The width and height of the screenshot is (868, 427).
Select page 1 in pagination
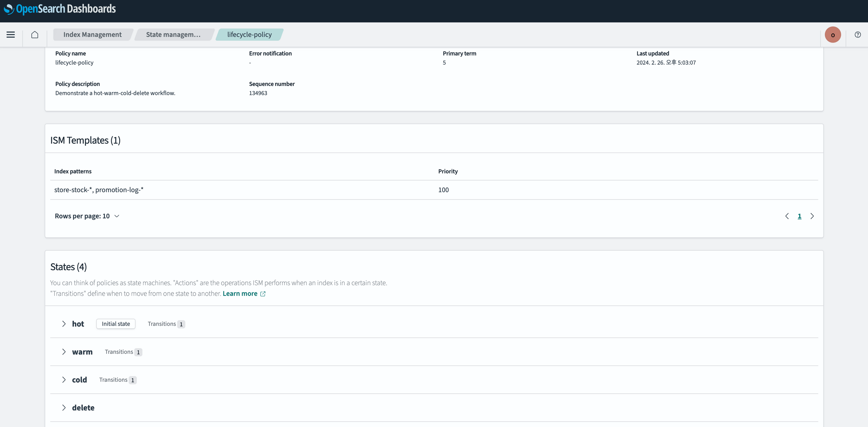(x=800, y=216)
